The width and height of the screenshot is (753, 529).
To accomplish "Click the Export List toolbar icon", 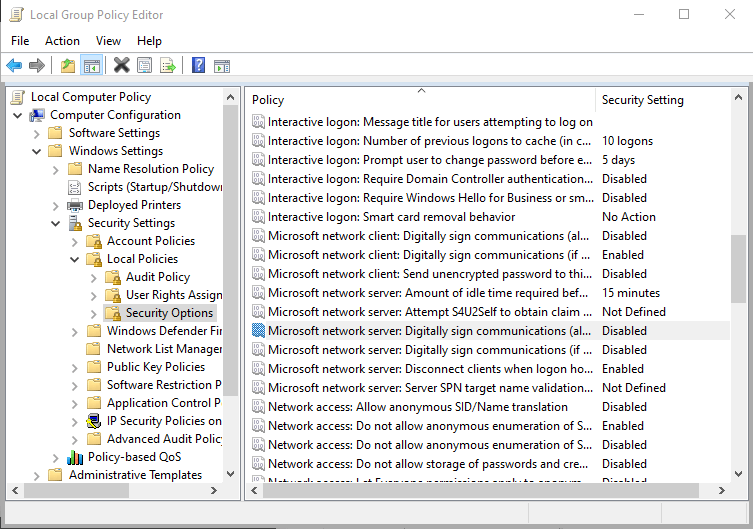I will (168, 66).
